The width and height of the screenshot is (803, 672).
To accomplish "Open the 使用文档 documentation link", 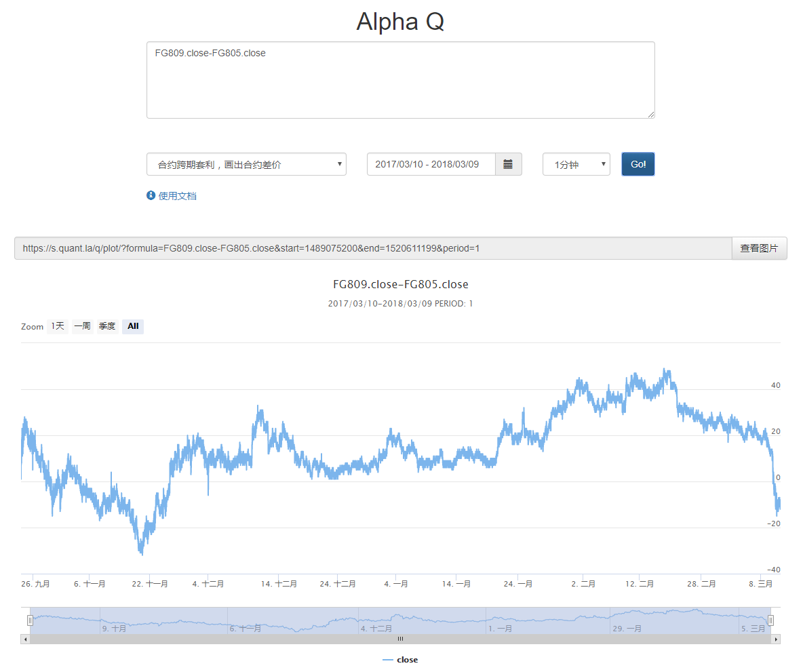I will coord(178,196).
